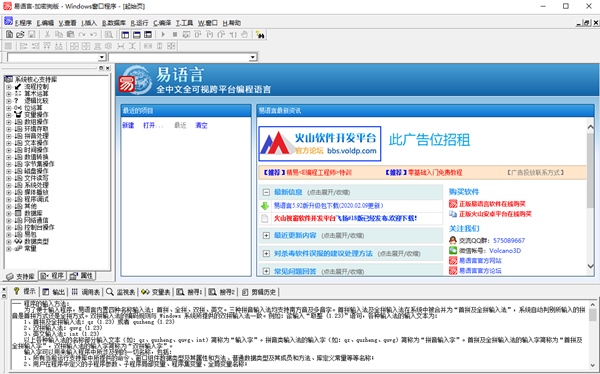Screen dimensions: 600x374
Task: Click the Run play triangle icon
Action: (163, 34)
